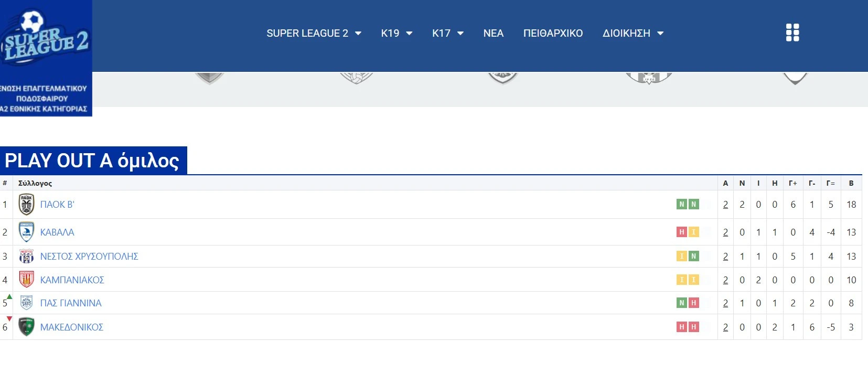Click the ΠΑΟΚ Β' team crest
The height and width of the screenshot is (373, 868).
point(26,205)
